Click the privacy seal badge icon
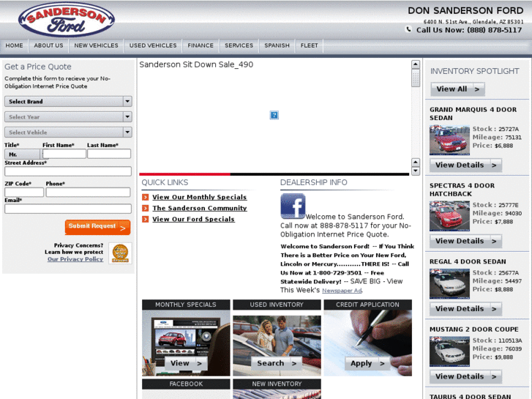532x399 pixels. (x=120, y=253)
